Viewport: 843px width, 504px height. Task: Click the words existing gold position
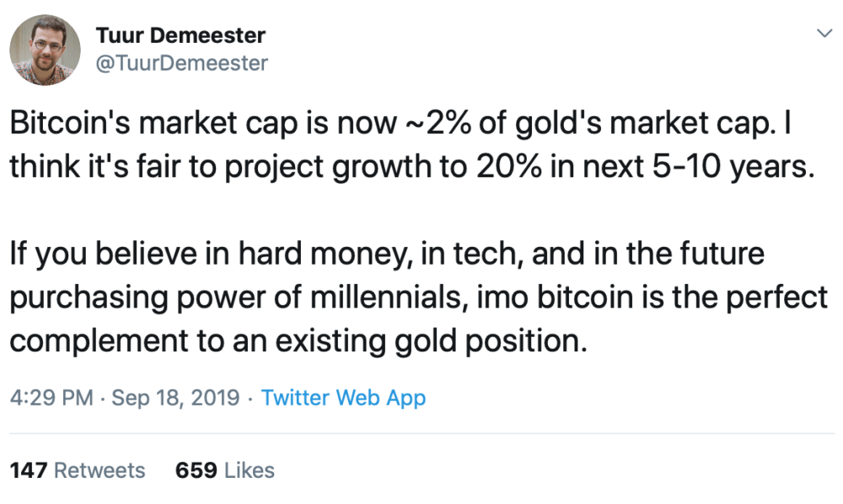coord(430,341)
